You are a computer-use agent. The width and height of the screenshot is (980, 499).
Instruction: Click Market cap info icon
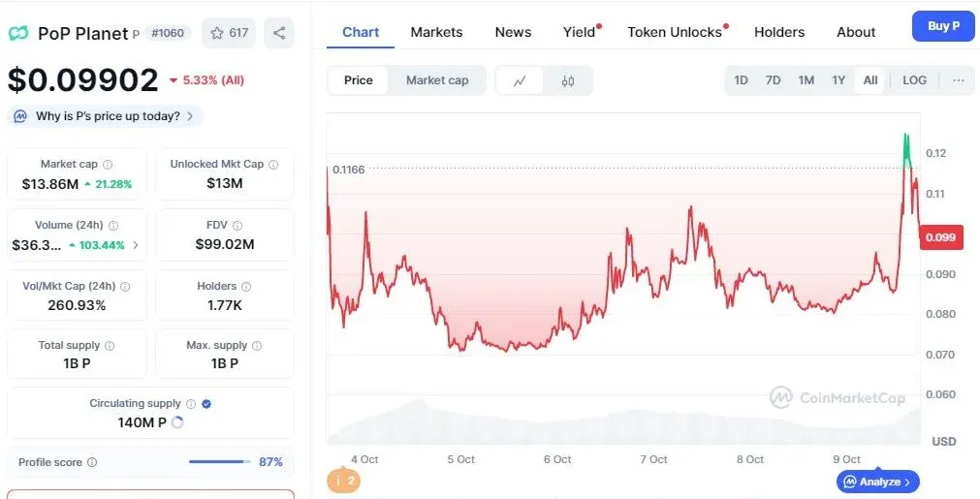108,165
